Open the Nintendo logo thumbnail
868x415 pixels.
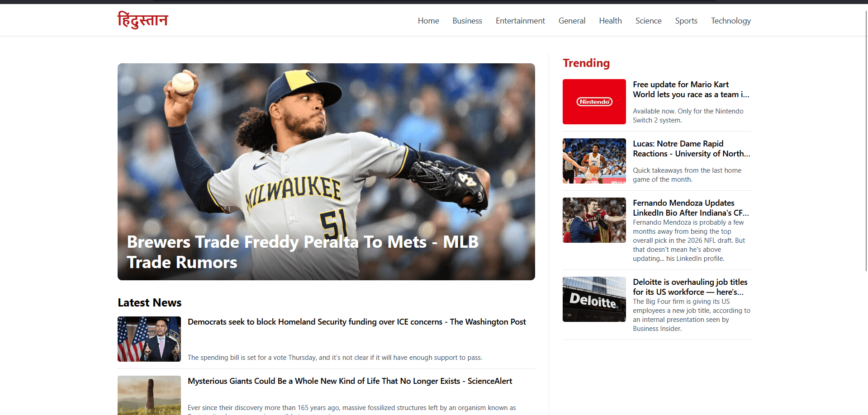click(594, 102)
